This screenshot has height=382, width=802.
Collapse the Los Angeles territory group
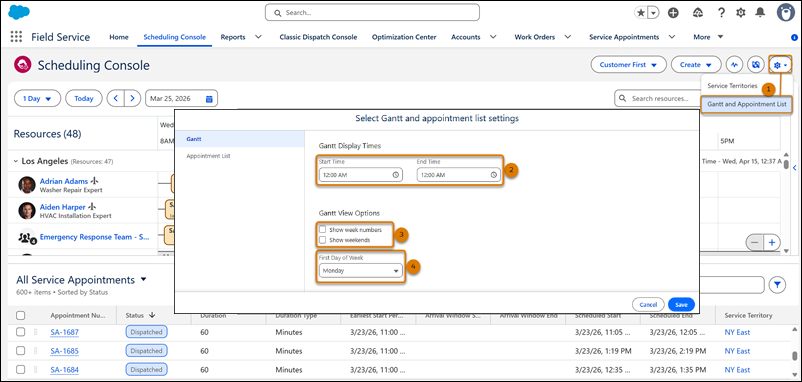[16, 161]
